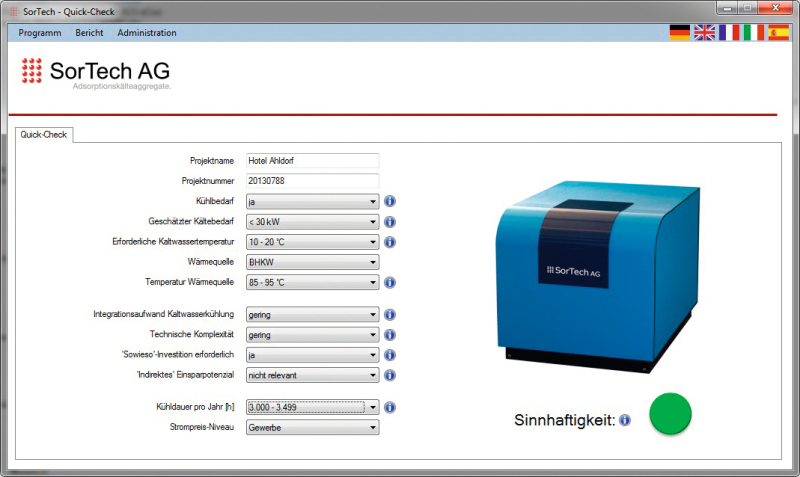Click the 'Wärmequelle' label
The height and width of the screenshot is (477, 800).
click(211, 262)
